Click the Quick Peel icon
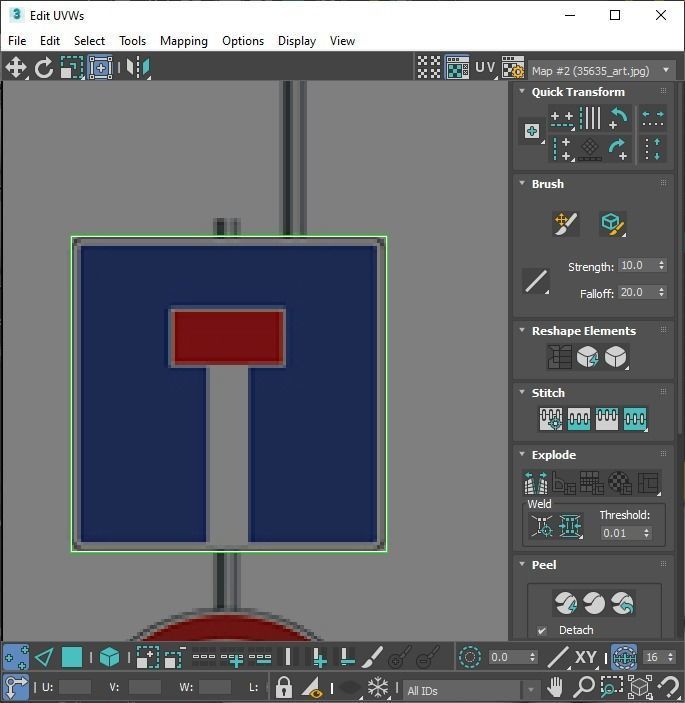This screenshot has height=703, width=685. (566, 603)
